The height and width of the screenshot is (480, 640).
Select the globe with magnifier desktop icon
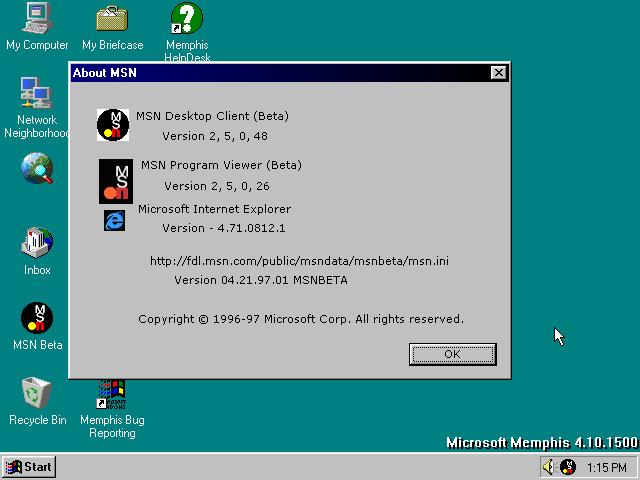tap(37, 168)
